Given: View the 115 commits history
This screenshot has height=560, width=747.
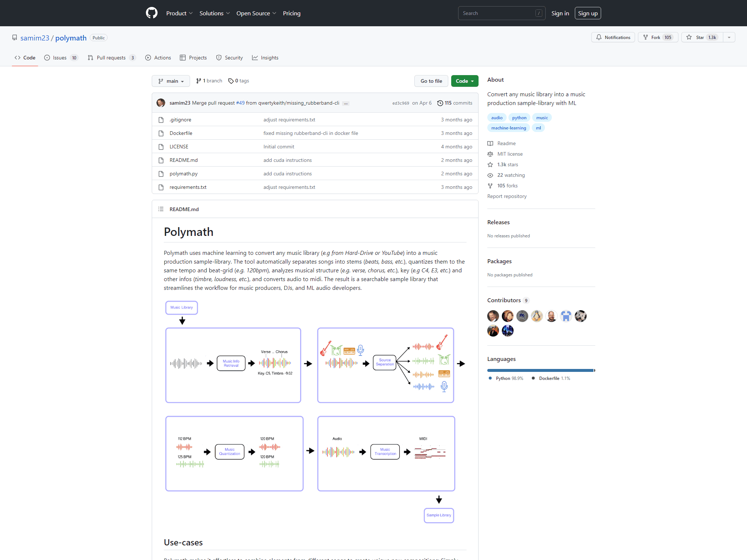Looking at the screenshot, I should (x=454, y=103).
